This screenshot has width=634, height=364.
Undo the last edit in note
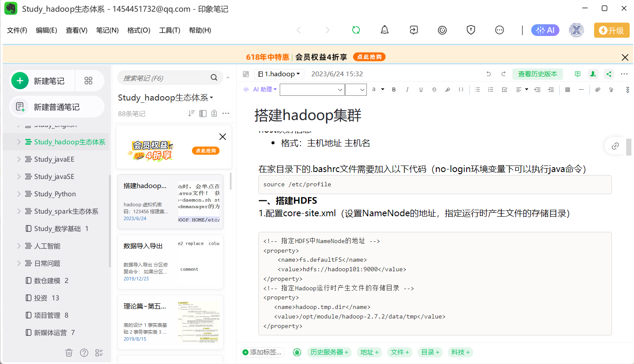click(x=489, y=74)
